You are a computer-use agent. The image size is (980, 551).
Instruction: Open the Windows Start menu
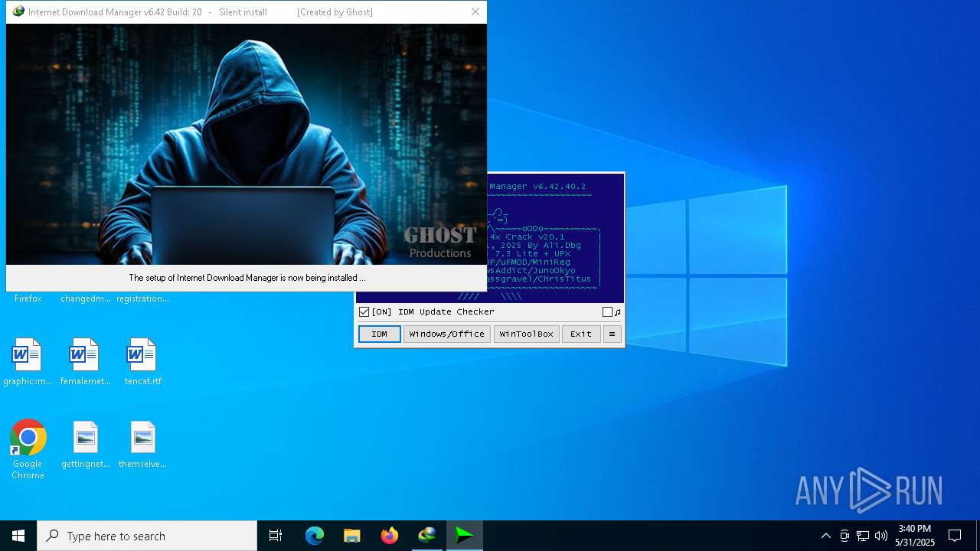18,536
